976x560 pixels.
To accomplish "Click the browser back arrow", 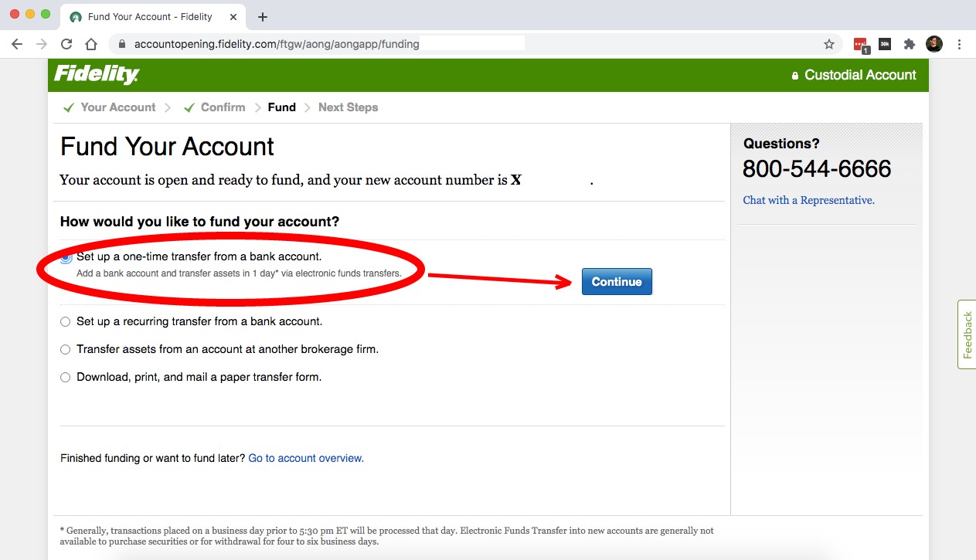I will [x=17, y=44].
